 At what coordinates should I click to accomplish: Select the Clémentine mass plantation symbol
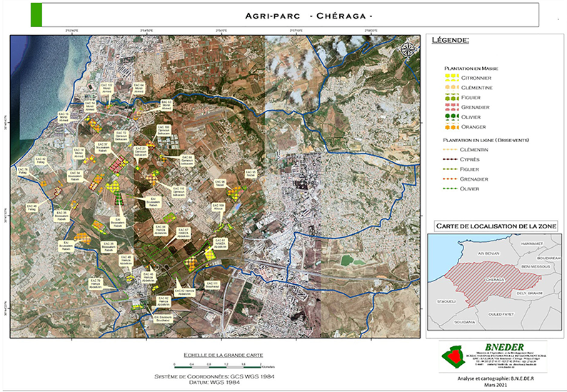click(453, 87)
